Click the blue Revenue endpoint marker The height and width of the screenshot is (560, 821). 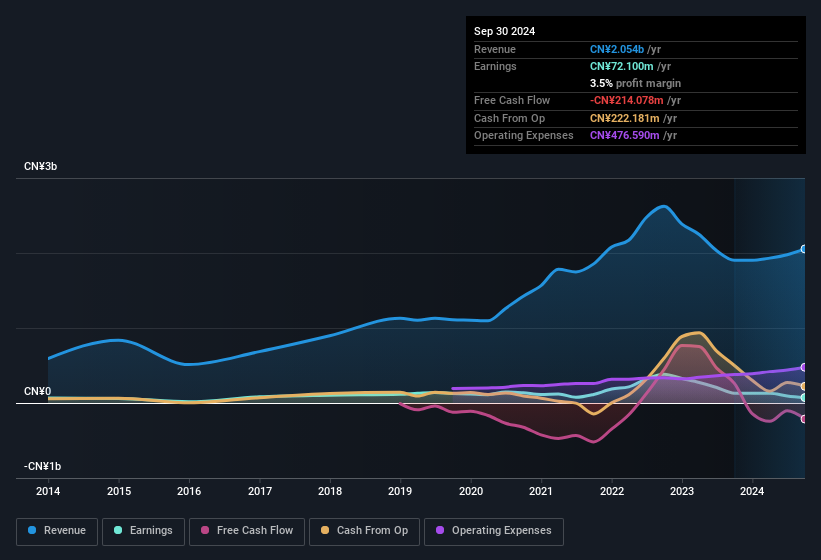click(x=804, y=249)
